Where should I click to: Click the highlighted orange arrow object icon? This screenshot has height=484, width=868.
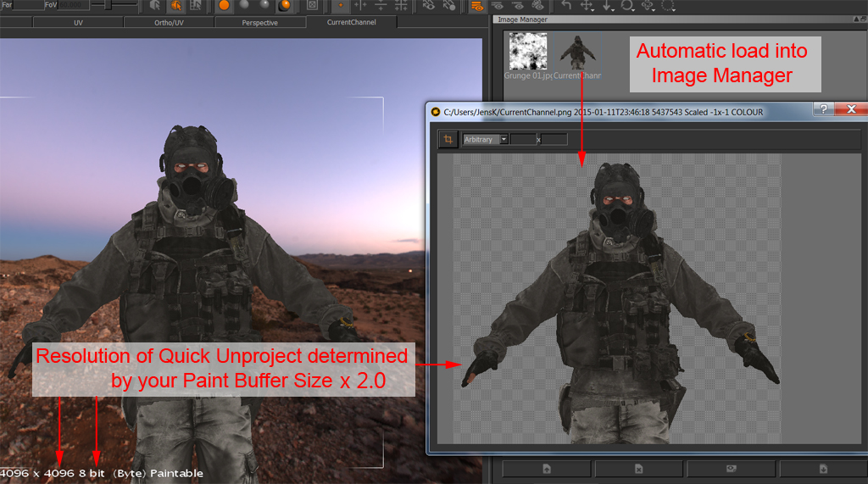pos(176,5)
